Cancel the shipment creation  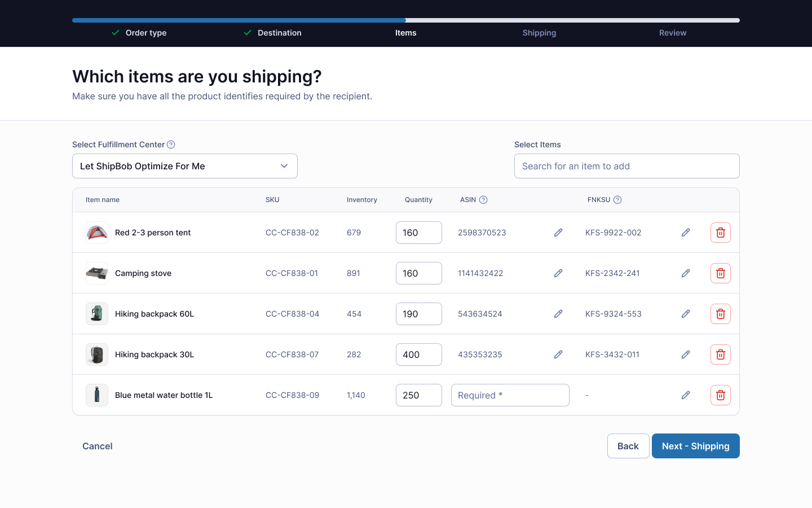97,446
